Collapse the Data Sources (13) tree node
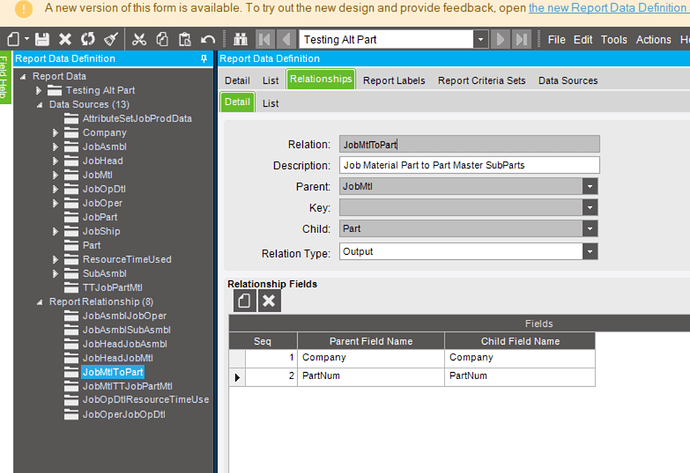Image resolution: width=690 pixels, height=473 pixels. pyautogui.click(x=39, y=105)
